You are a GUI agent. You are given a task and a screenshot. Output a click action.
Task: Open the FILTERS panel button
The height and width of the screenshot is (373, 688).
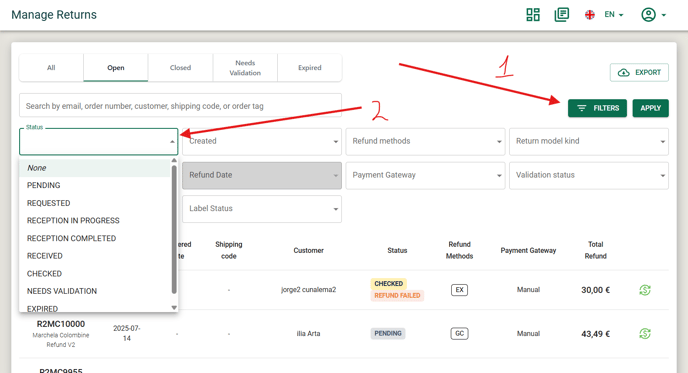point(597,108)
